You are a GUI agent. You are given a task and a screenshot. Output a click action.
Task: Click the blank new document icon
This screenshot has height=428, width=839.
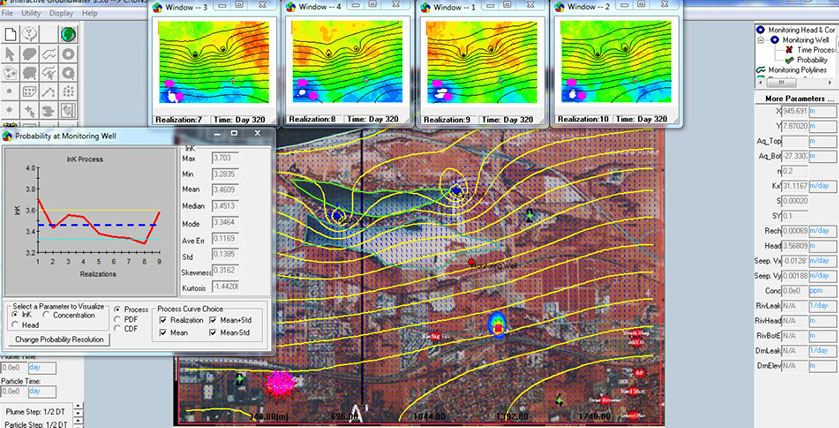click(13, 35)
